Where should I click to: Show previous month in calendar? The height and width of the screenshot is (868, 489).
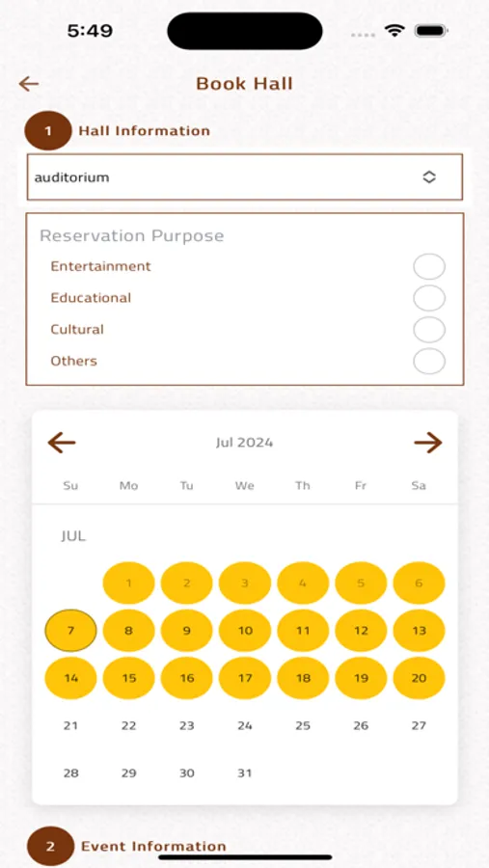coord(62,443)
